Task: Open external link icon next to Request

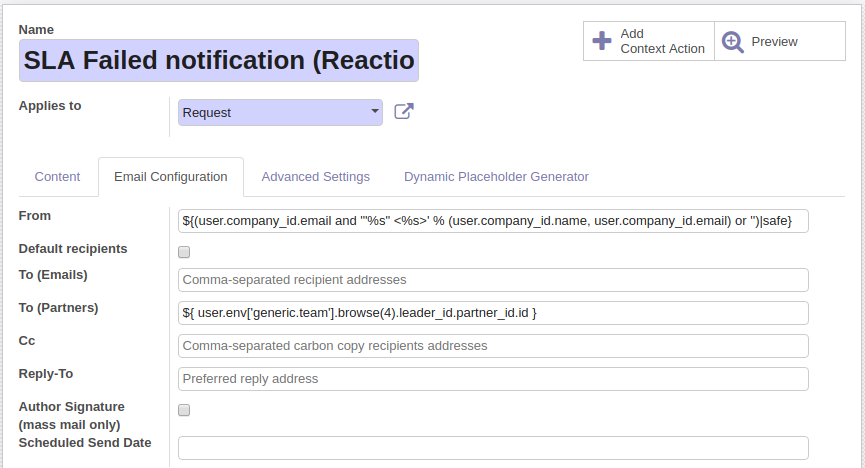Action: [404, 111]
